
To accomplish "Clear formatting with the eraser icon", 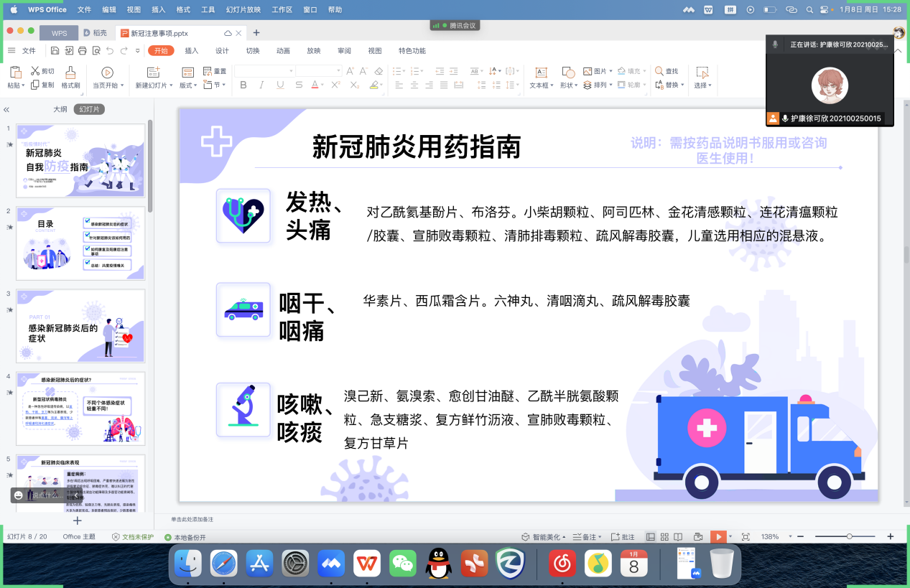I will point(379,71).
